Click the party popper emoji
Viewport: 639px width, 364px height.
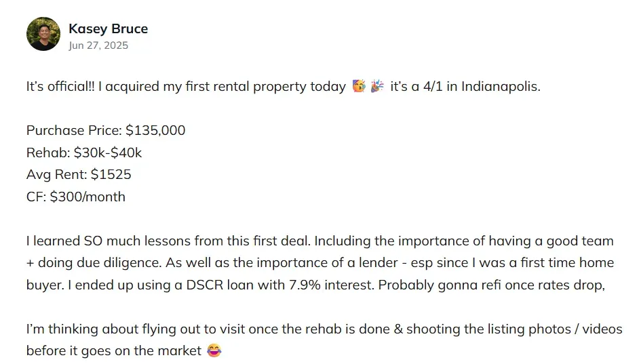point(377,86)
